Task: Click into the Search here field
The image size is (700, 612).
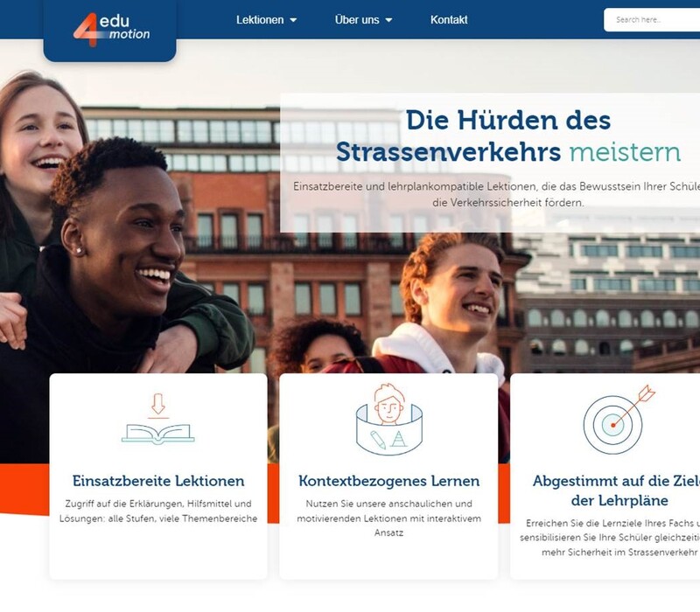Action: 652,19
